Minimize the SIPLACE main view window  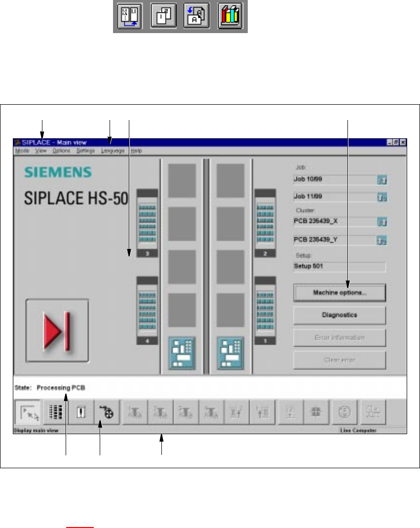[x=389, y=142]
